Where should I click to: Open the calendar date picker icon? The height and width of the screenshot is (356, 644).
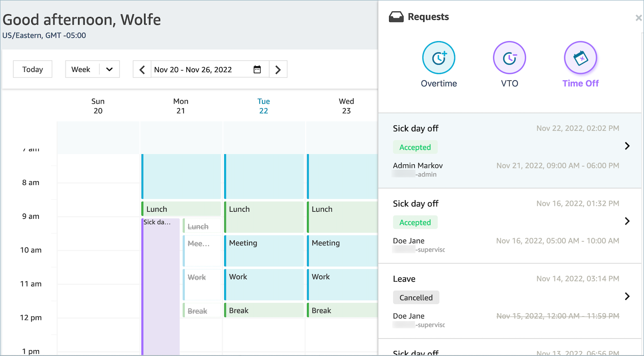coord(257,69)
